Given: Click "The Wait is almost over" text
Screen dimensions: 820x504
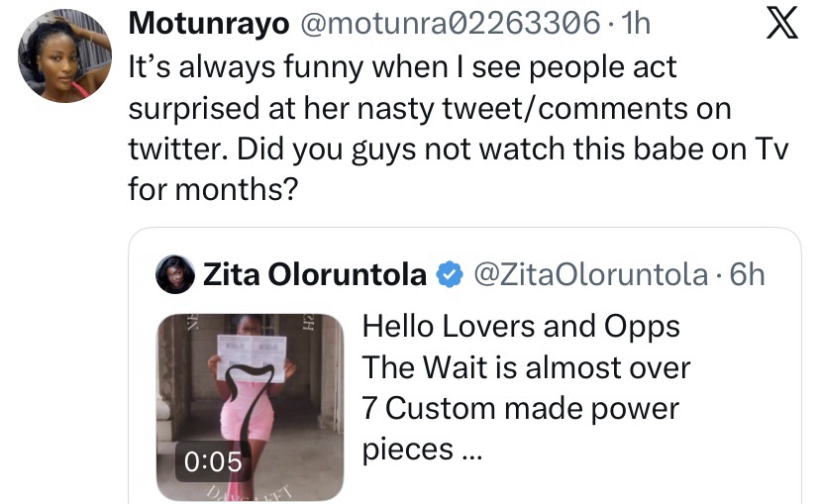Looking at the screenshot, I should click(526, 367).
